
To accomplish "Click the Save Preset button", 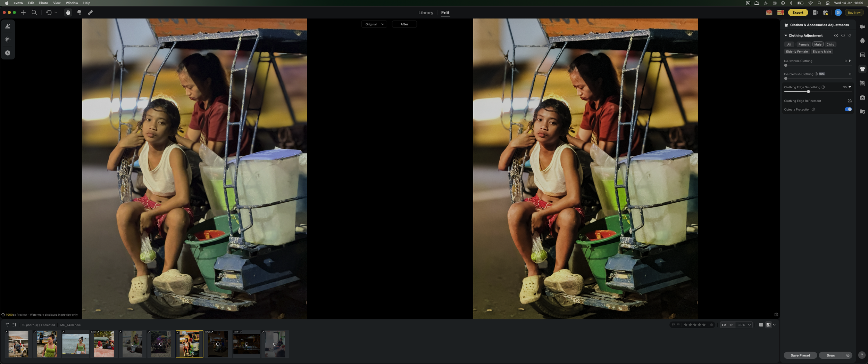I will 800,355.
